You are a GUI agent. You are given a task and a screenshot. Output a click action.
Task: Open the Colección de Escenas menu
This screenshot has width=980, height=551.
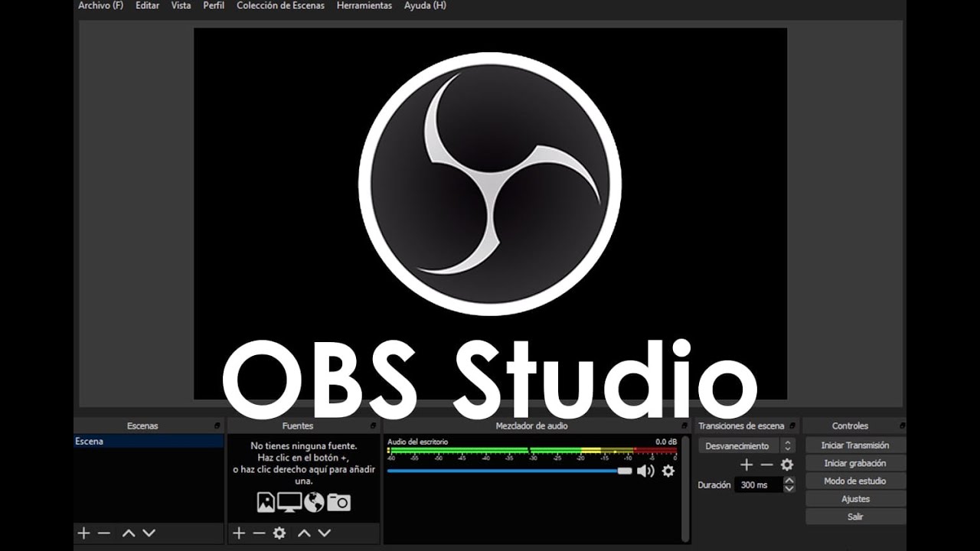pos(280,5)
